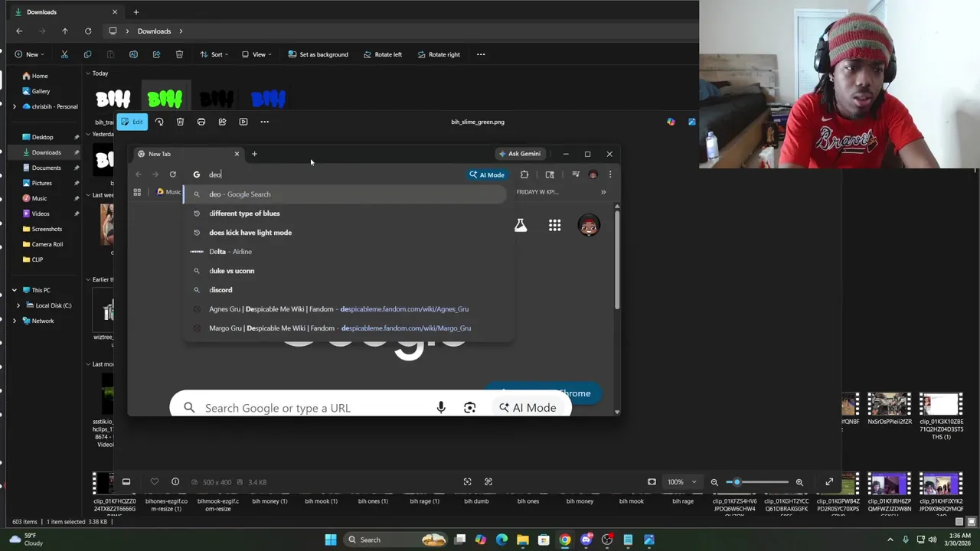The width and height of the screenshot is (980, 551).
Task: Expand the bookmarks overflow chevron in Chrome
Action: pos(603,192)
